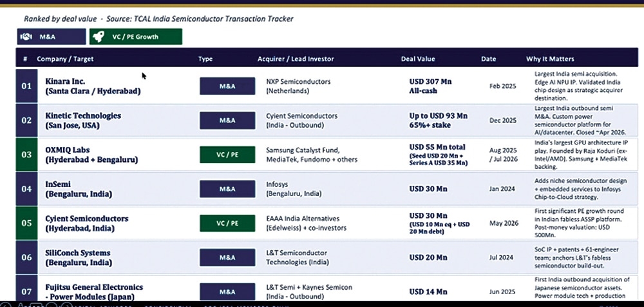Select Kinara Inc. company name
Image resolution: width=644 pixels, height=307 pixels.
[x=65, y=81]
